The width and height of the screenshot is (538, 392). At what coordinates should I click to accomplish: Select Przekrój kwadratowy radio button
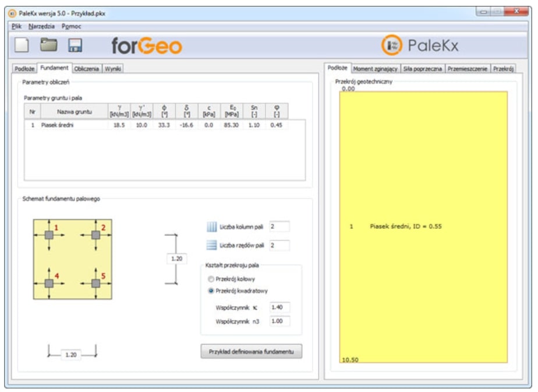(211, 290)
